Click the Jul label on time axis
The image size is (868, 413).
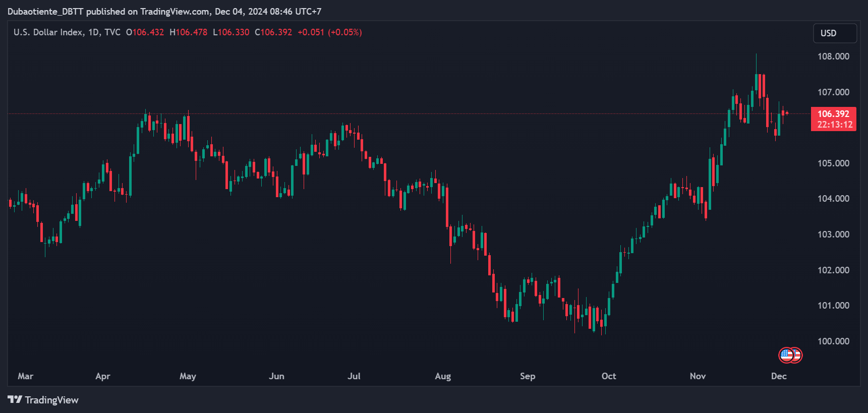354,376
